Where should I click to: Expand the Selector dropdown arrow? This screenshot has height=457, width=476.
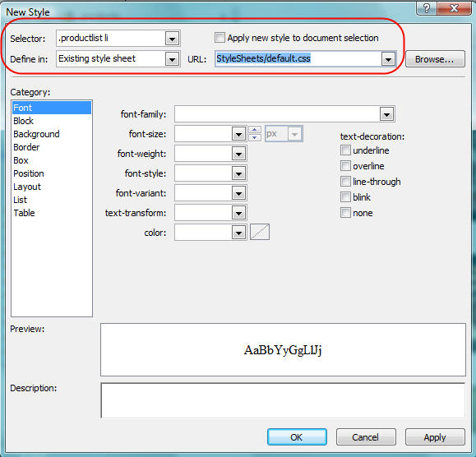[172, 39]
